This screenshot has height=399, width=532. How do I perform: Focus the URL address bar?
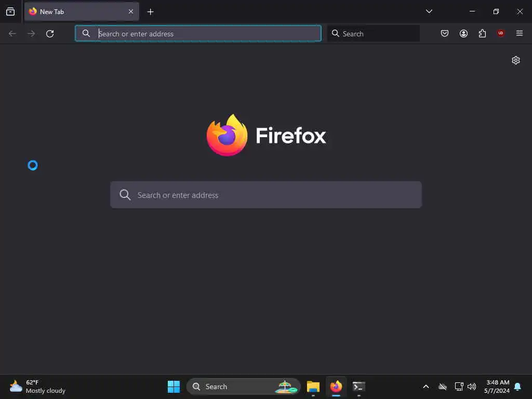point(198,34)
